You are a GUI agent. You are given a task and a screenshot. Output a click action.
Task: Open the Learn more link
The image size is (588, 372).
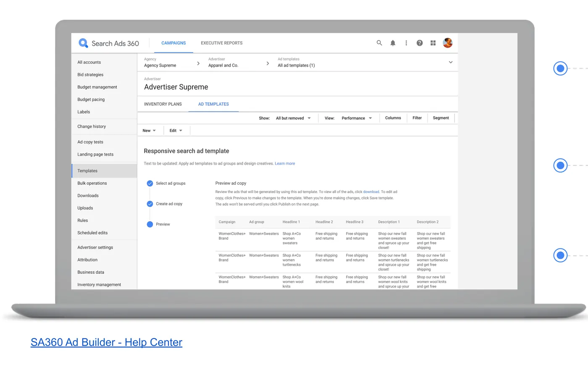[285, 164]
